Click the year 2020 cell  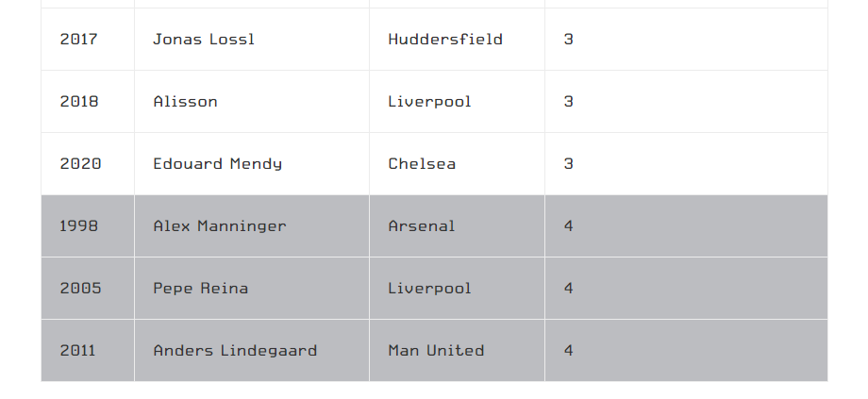coord(80,164)
